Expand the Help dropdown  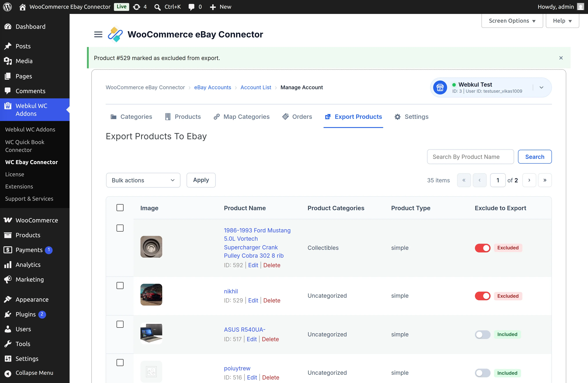562,21
